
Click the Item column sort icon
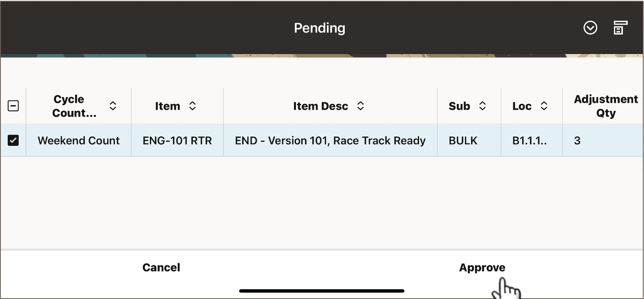pyautogui.click(x=193, y=106)
